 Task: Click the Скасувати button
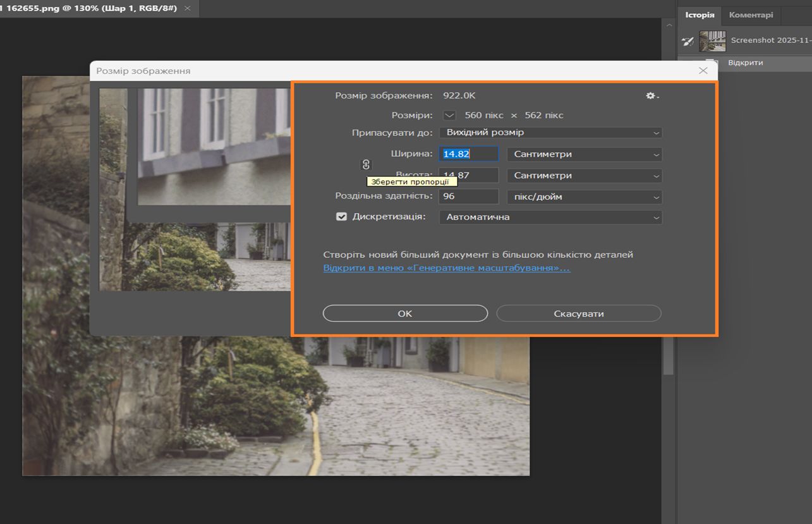coord(579,314)
